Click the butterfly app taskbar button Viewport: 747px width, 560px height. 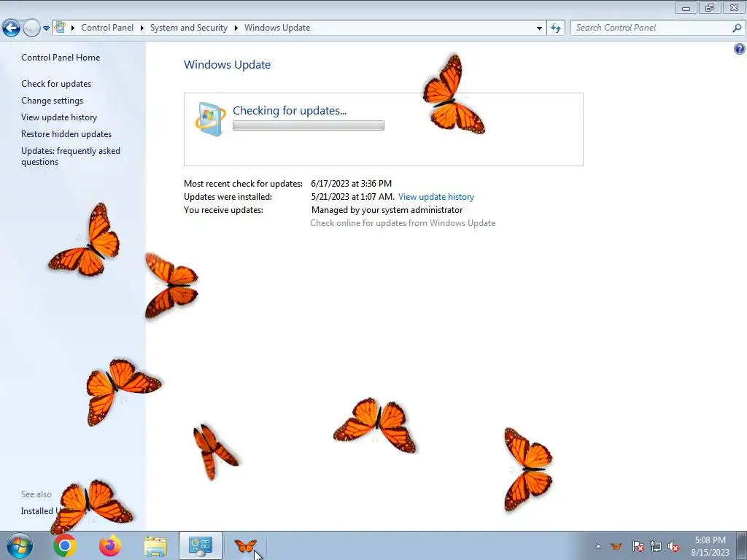click(245, 545)
